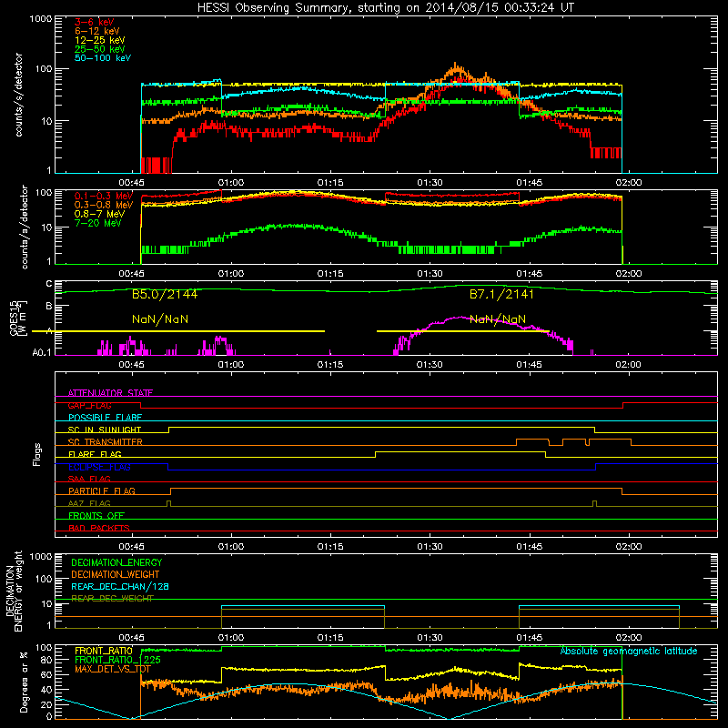Image resolution: width=728 pixels, height=728 pixels.
Task: Click the DECIMATION_ENERGY legend label
Action: click(x=116, y=562)
